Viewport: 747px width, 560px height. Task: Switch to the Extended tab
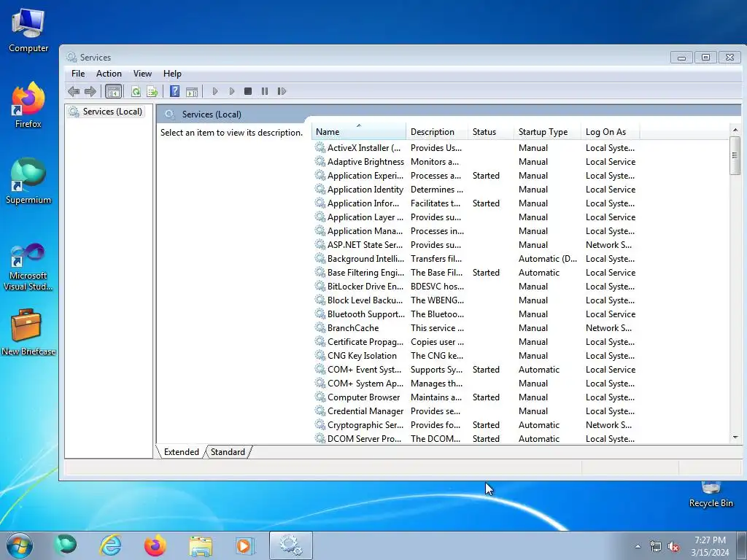pyautogui.click(x=181, y=452)
